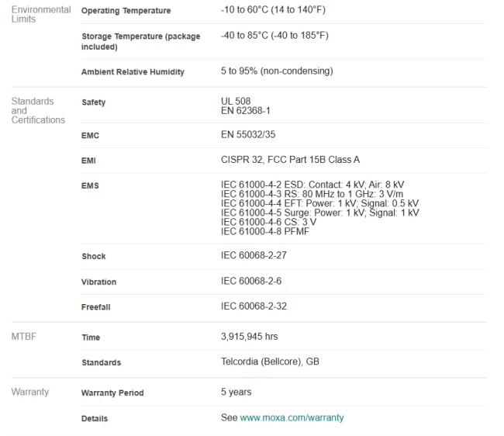504x436 pixels.
Task: Click the Vibration row label
Action: [98, 282]
